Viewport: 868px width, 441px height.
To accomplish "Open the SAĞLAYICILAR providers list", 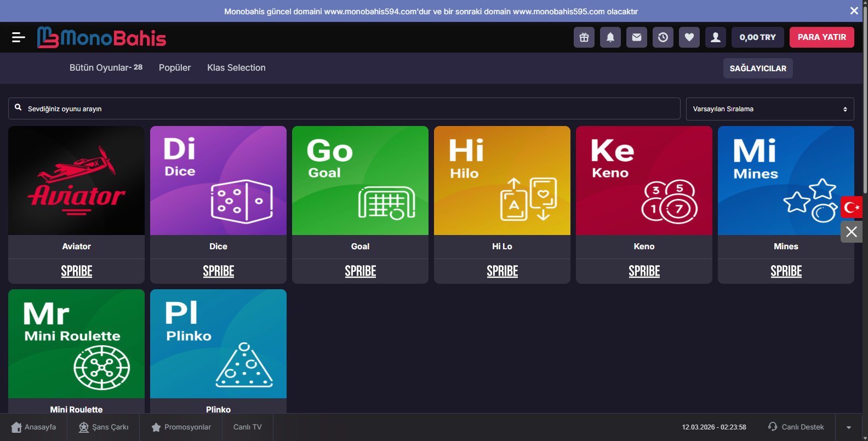I will 758,68.
